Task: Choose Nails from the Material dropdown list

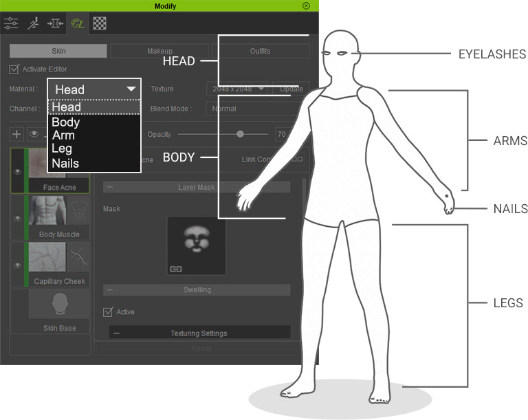Action: (x=65, y=164)
